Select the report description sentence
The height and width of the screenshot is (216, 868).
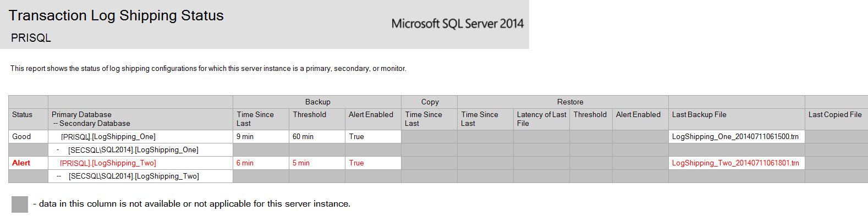click(x=208, y=69)
